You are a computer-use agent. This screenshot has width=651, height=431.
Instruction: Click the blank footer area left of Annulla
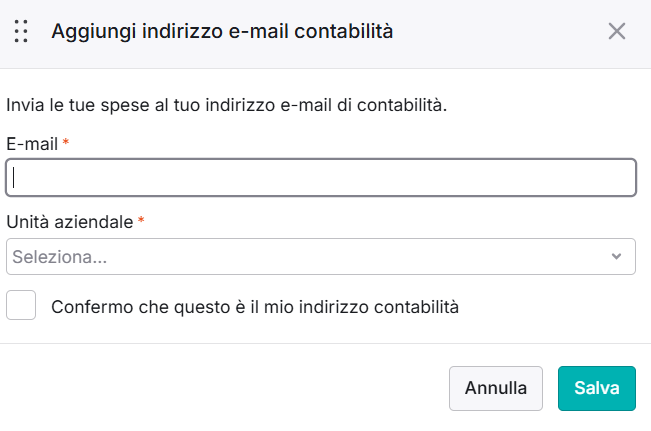pos(224,388)
